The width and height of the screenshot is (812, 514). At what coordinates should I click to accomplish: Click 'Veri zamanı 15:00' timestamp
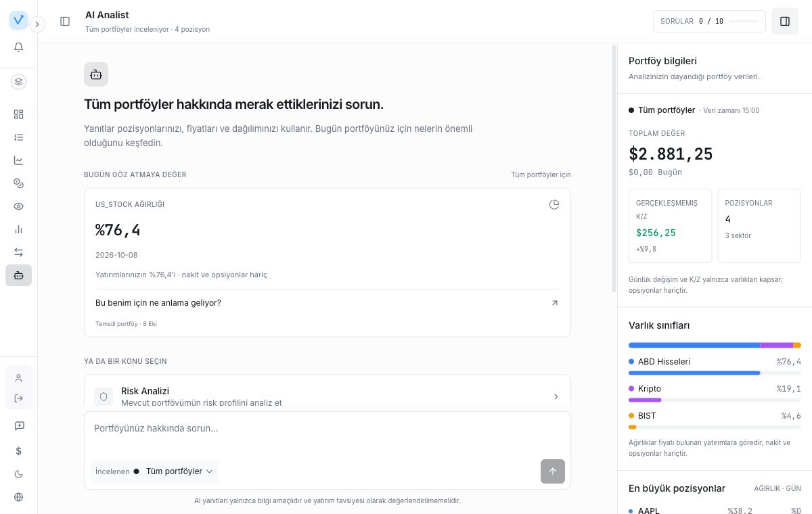(x=732, y=110)
